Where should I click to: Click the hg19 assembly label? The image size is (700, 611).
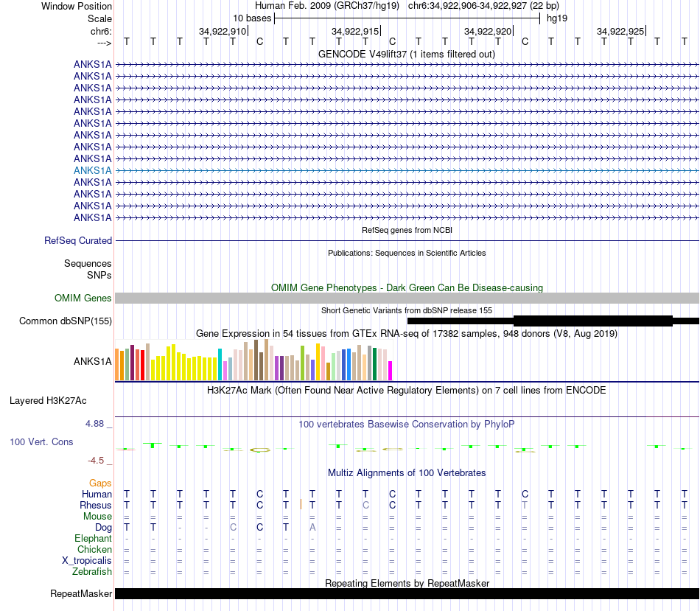point(557,18)
